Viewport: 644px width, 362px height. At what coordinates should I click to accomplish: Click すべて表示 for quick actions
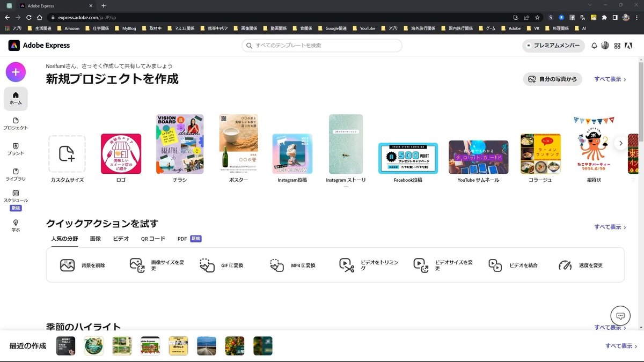point(610,227)
